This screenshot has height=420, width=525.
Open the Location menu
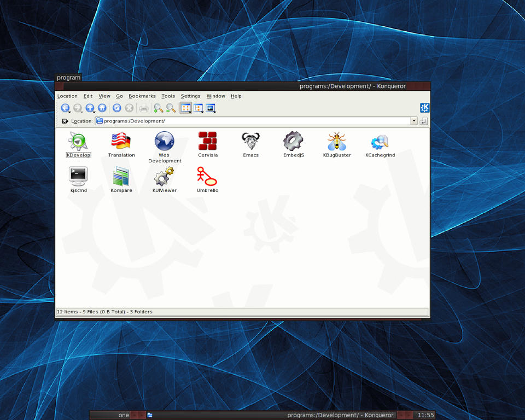[x=67, y=96]
